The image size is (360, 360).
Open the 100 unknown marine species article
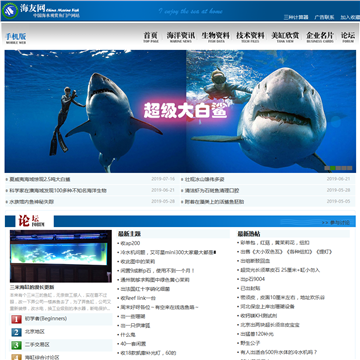pos(58,191)
